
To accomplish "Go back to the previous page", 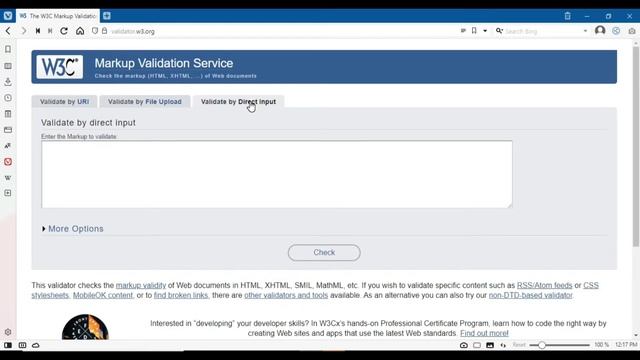I will [8, 31].
